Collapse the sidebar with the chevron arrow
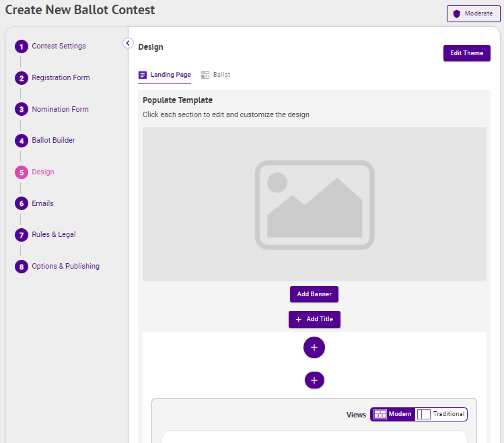The width and height of the screenshot is (504, 443). (128, 43)
